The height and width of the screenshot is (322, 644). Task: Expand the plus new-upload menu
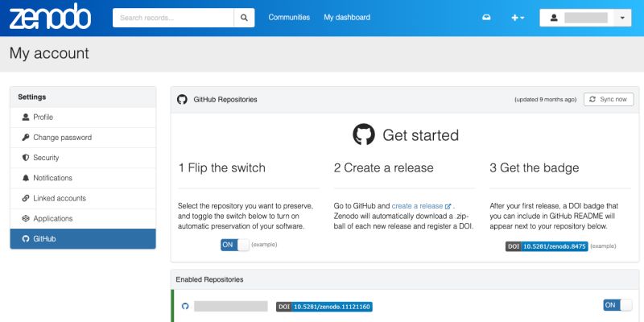(x=518, y=18)
